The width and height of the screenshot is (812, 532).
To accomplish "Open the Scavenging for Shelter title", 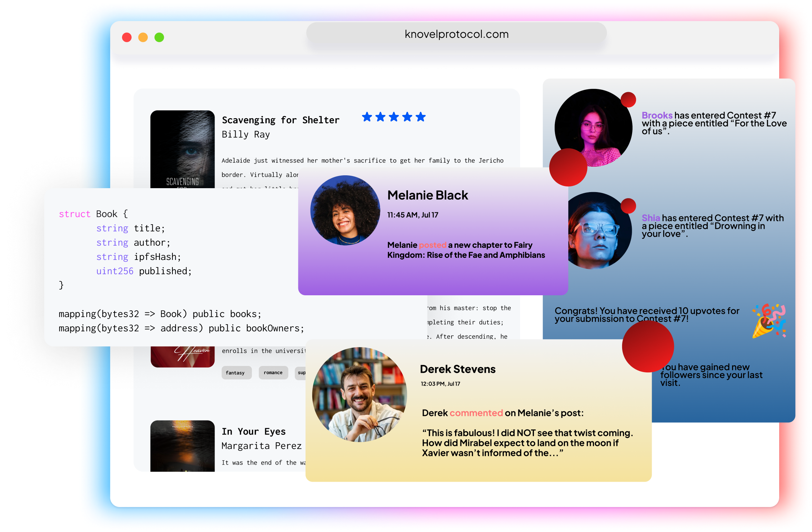I will pos(281,120).
